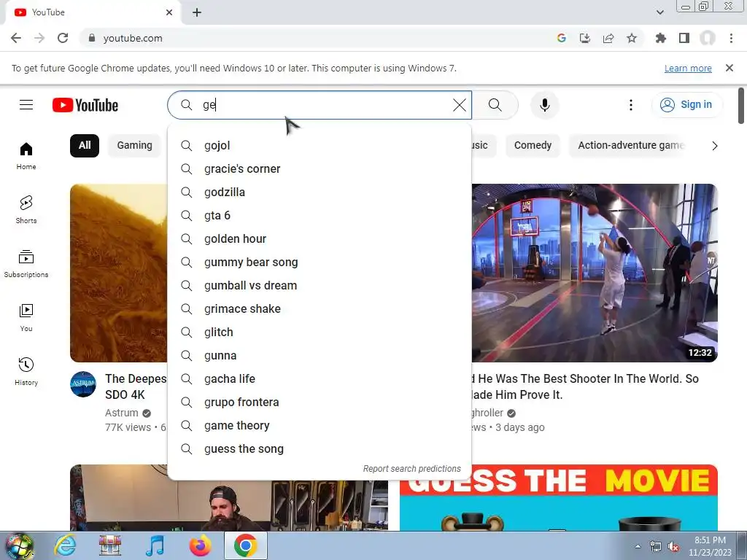Open YouTube settings three-dot menu
The image size is (747, 560).
631,105
